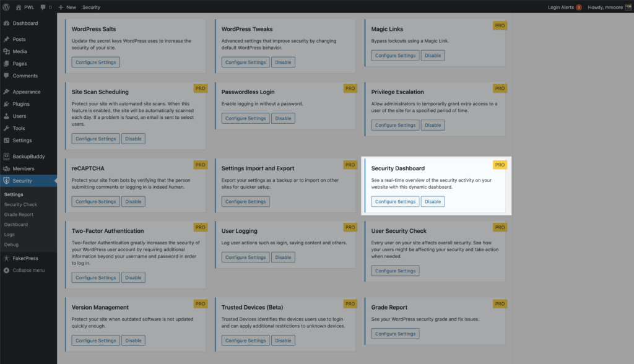This screenshot has width=634, height=364.
Task: Disable the WordPress Tweaks module
Action: [283, 63]
